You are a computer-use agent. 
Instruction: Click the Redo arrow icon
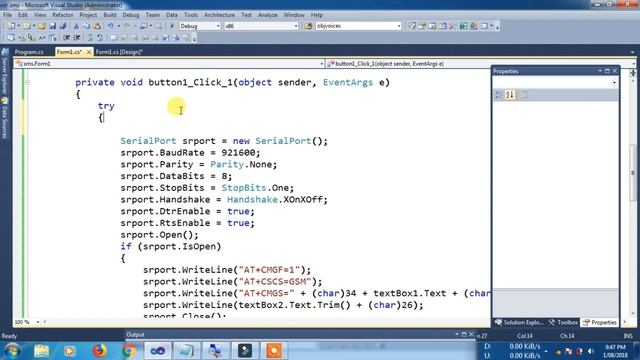coord(127,26)
